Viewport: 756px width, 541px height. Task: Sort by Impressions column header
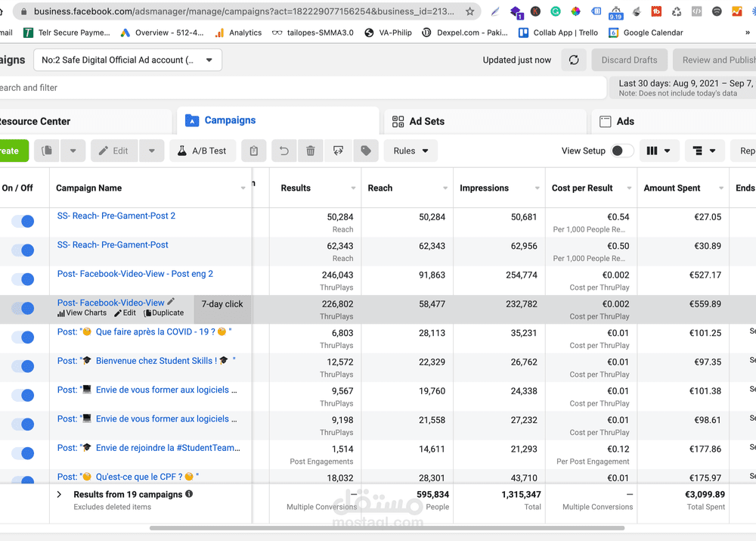[484, 188]
